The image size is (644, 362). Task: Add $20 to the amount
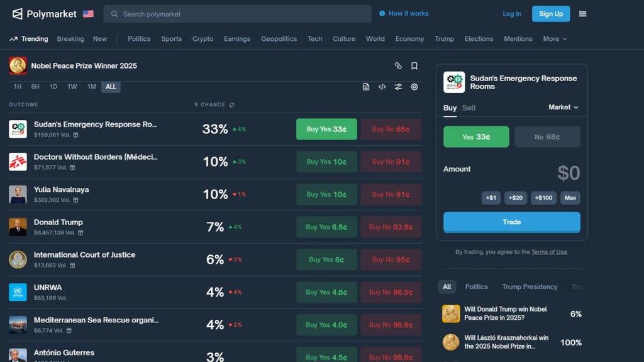coord(516,198)
